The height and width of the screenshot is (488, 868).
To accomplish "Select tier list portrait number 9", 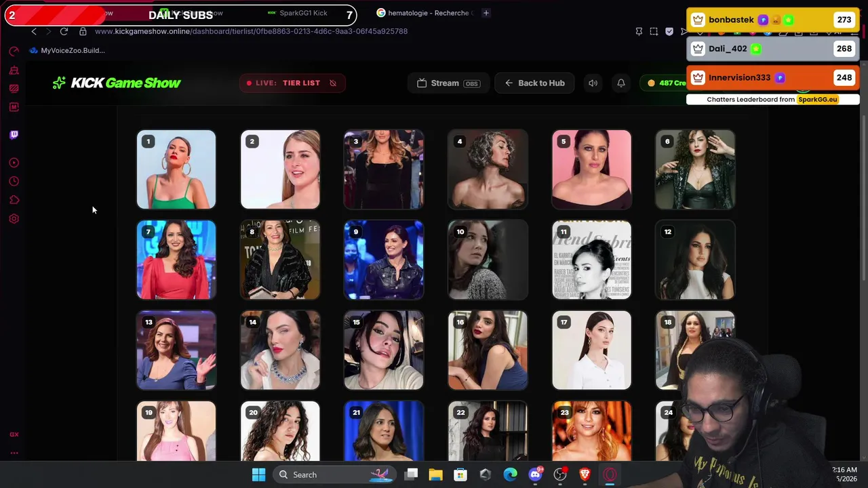I will click(384, 260).
